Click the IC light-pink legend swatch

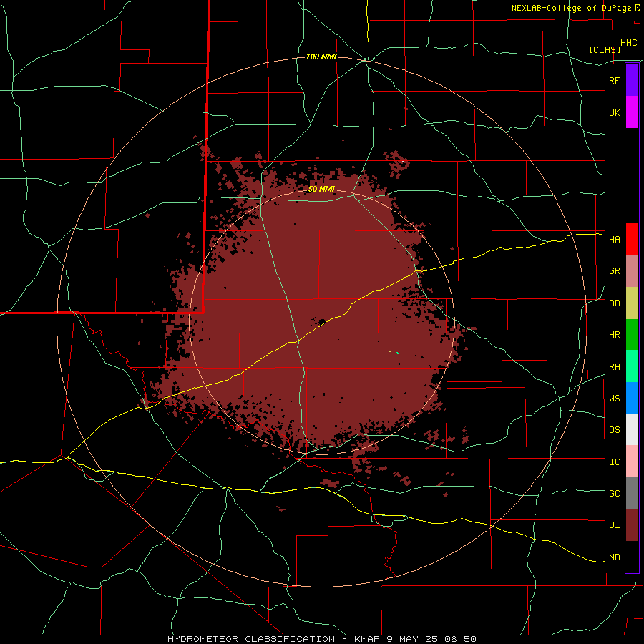click(632, 462)
